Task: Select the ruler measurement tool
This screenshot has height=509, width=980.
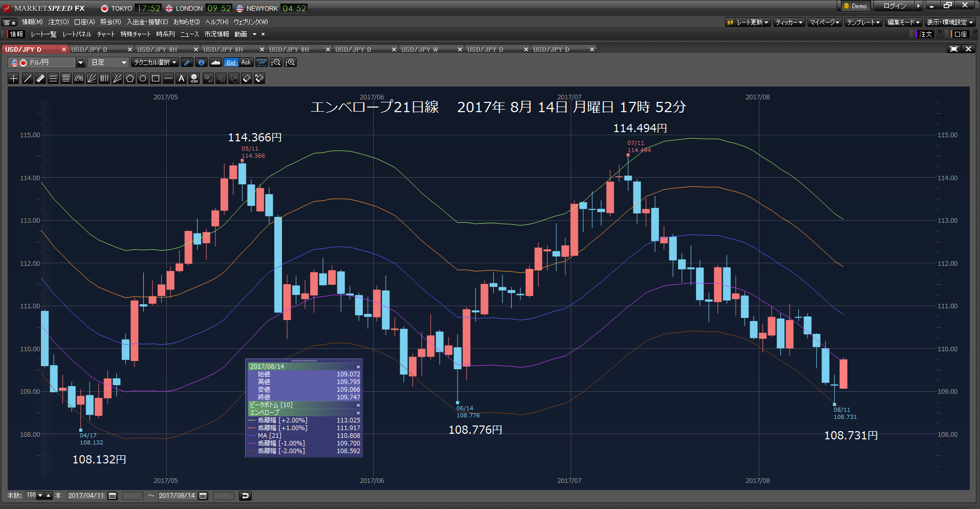Action: point(40,78)
